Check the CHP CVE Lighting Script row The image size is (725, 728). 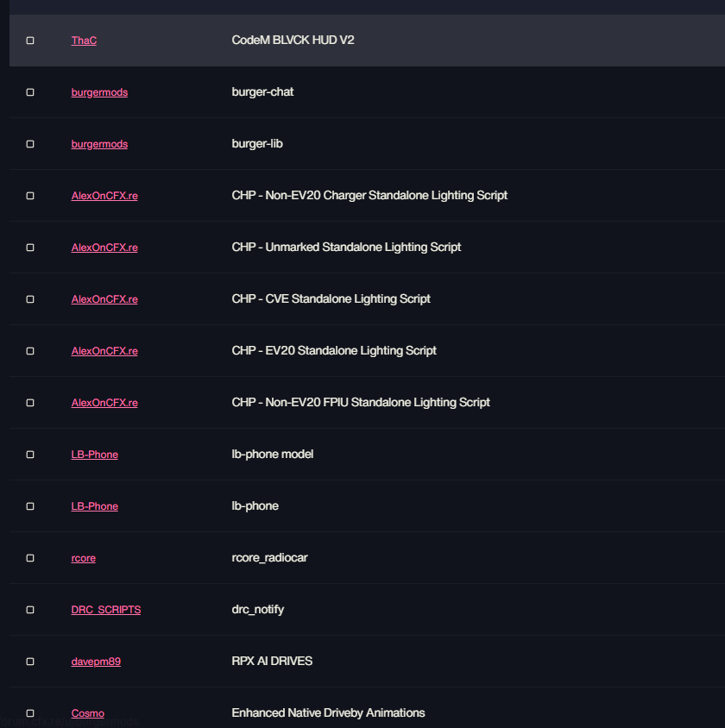(30, 299)
